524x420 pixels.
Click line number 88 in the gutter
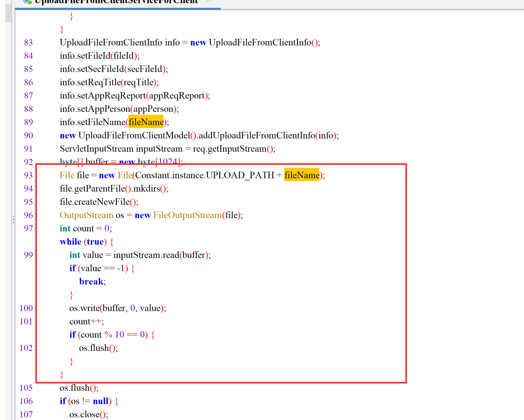(x=29, y=109)
